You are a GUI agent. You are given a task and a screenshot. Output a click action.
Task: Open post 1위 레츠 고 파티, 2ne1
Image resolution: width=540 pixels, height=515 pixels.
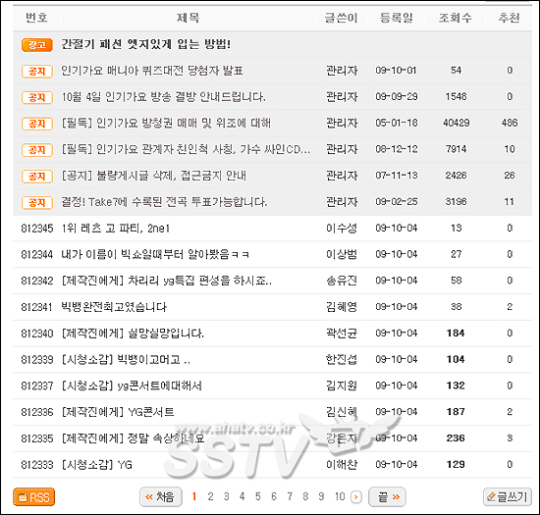(115, 228)
